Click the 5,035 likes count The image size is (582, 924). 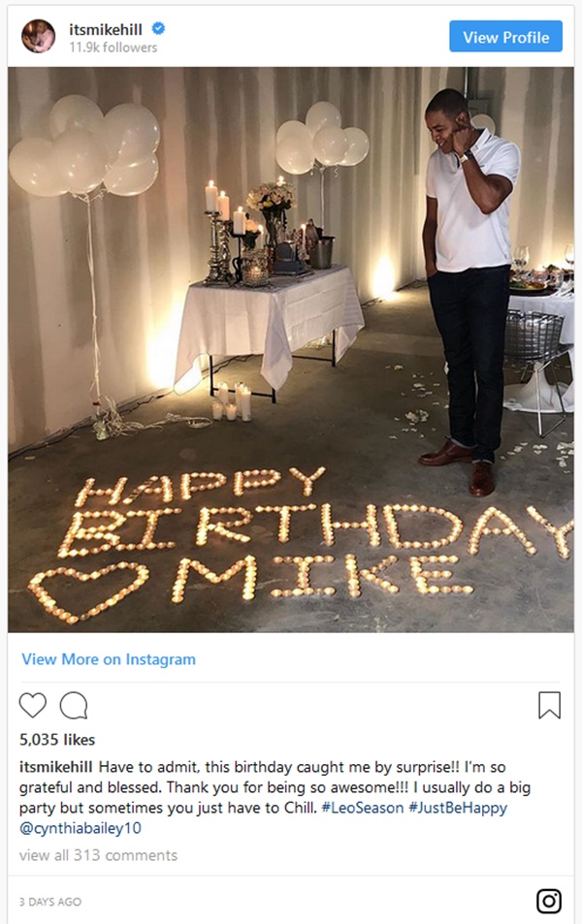click(x=57, y=741)
